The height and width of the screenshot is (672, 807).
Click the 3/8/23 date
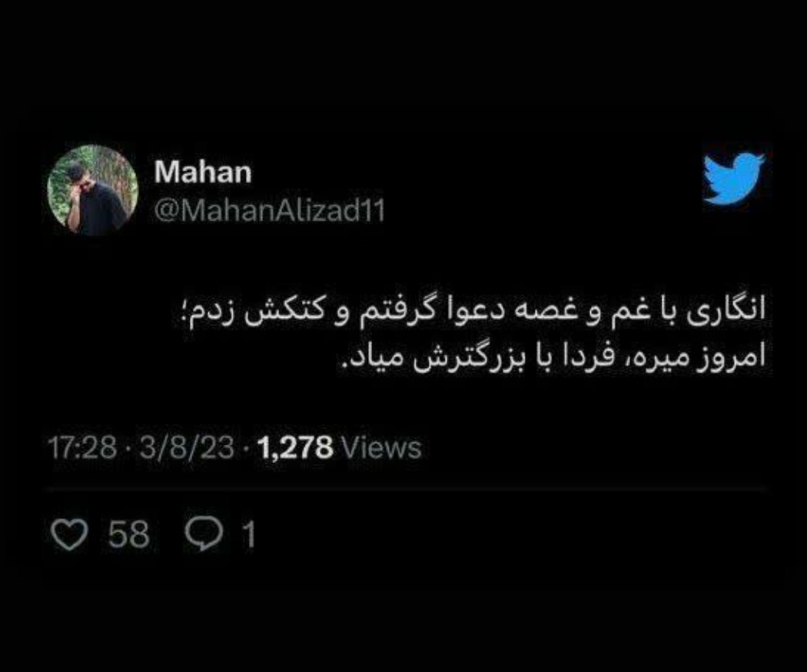coord(187,448)
